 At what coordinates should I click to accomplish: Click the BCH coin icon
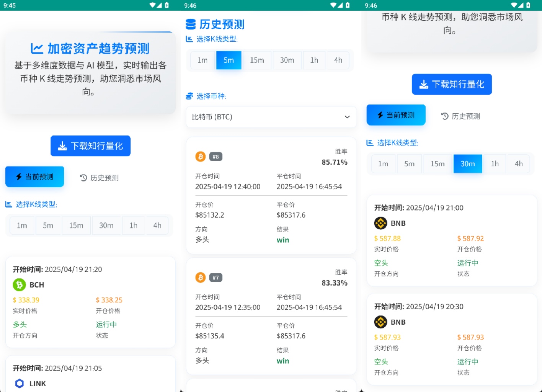[x=19, y=285]
